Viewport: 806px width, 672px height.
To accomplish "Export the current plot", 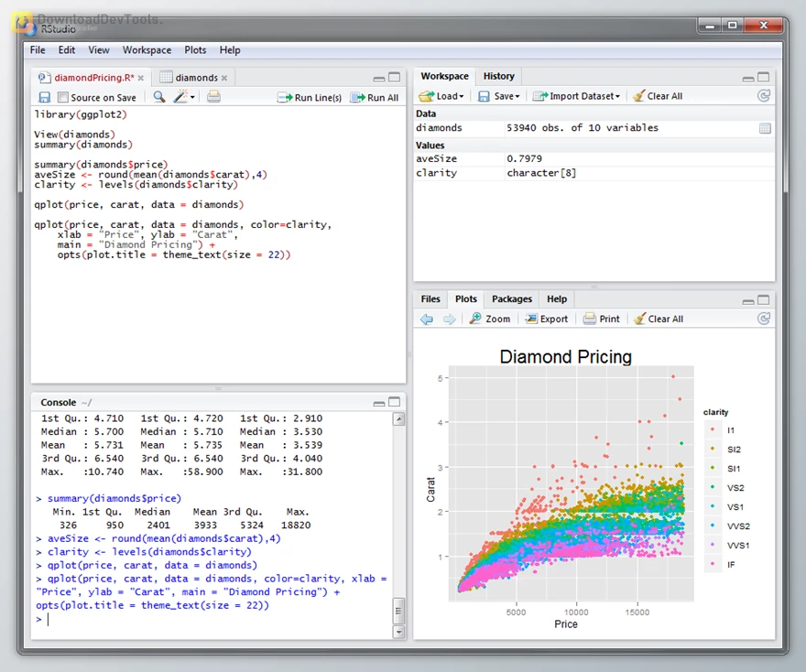I will [547, 319].
